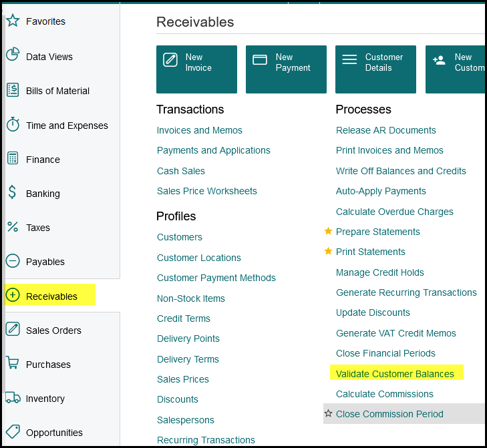Open Time and Expenses stopwatch icon
This screenshot has height=448, width=487.
[13, 125]
